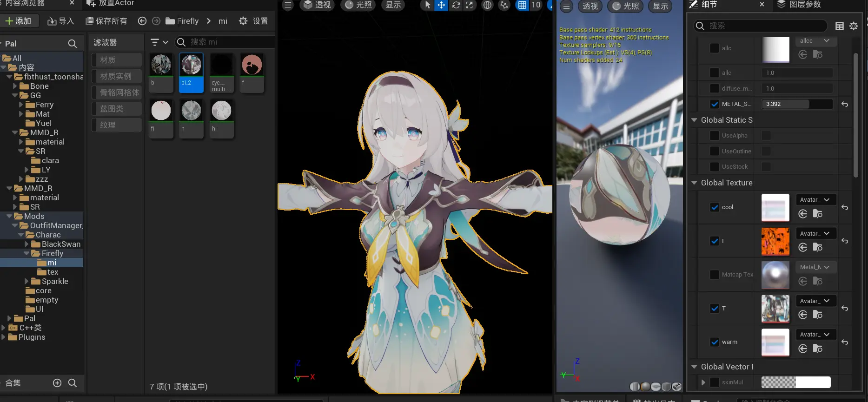Set preview mesh to sphere

(645, 387)
